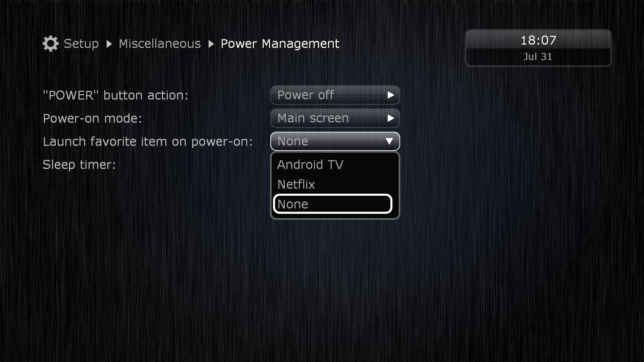
Task: Click breadcrumb arrow after Miscellaneous
Action: [x=211, y=44]
